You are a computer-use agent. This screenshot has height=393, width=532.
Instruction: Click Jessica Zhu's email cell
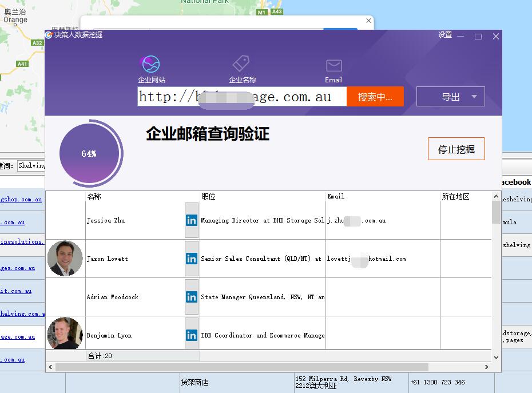click(383, 221)
